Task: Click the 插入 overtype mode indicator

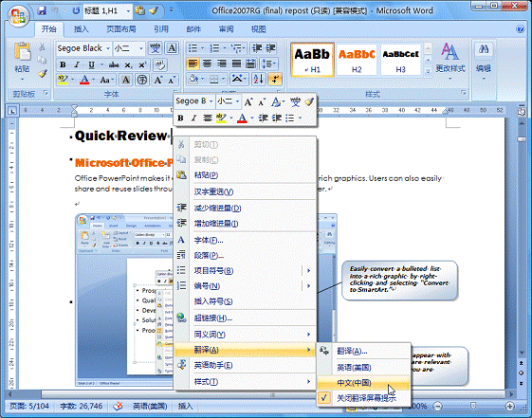Action: point(185,406)
